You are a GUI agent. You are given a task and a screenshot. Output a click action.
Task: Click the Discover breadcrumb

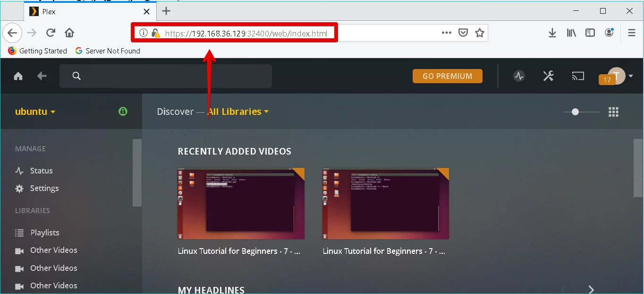point(175,112)
